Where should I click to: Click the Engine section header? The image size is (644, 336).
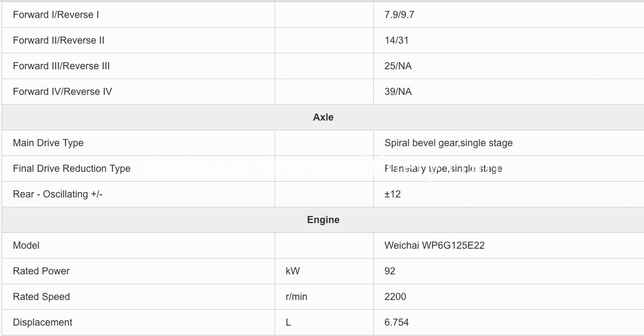click(x=323, y=220)
